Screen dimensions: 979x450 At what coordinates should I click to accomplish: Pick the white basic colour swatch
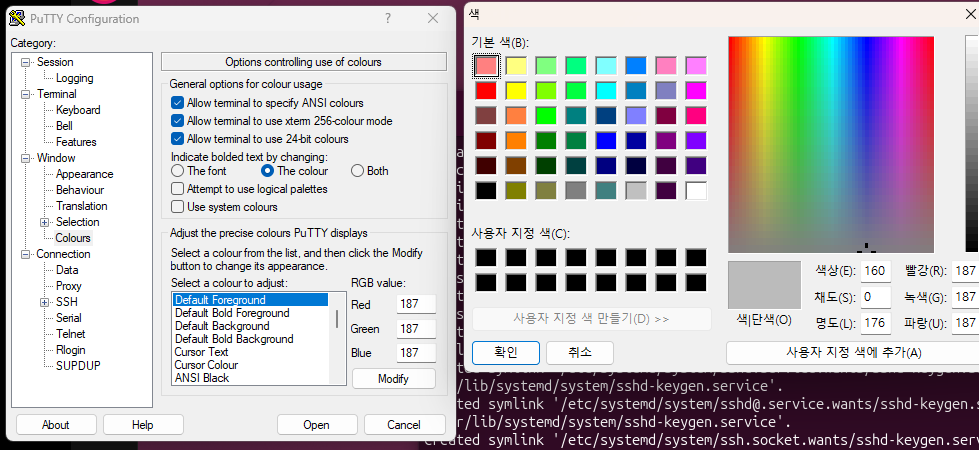point(696,190)
